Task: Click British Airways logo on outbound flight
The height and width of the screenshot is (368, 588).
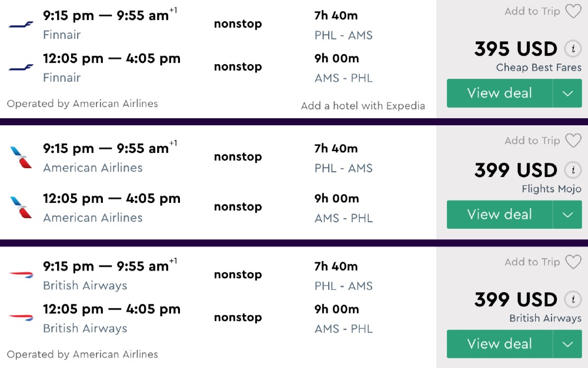Action: click(x=21, y=275)
